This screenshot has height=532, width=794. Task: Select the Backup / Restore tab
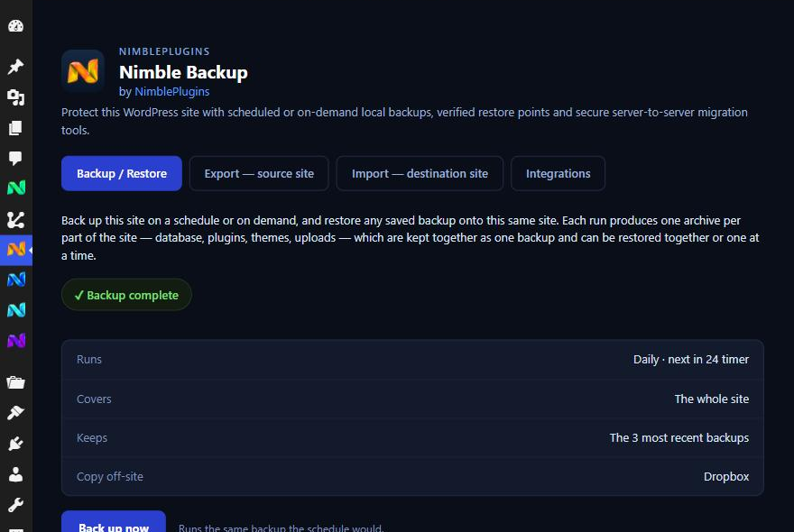point(122,174)
